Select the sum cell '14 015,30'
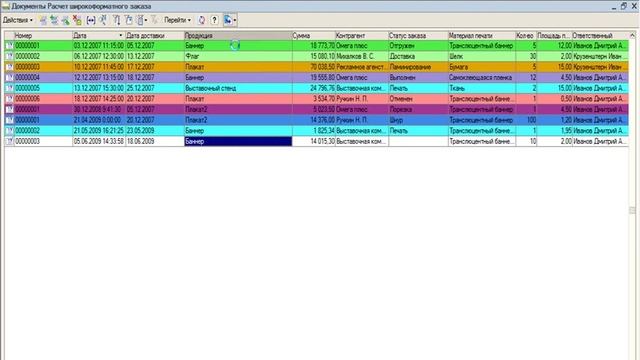640x360 pixels. pos(313,141)
